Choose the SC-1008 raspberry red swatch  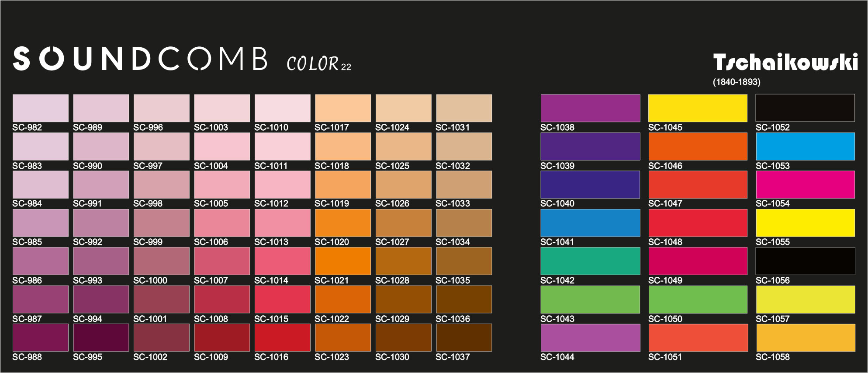click(x=222, y=300)
